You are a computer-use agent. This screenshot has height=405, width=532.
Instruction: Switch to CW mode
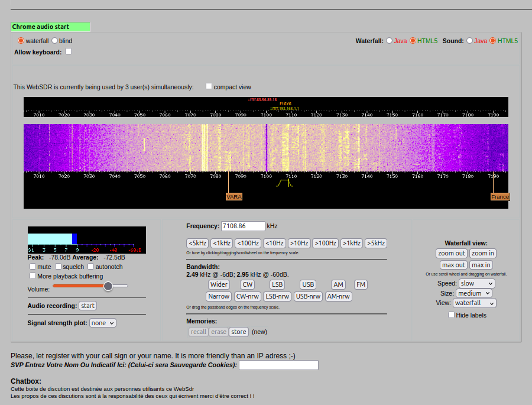(247, 284)
